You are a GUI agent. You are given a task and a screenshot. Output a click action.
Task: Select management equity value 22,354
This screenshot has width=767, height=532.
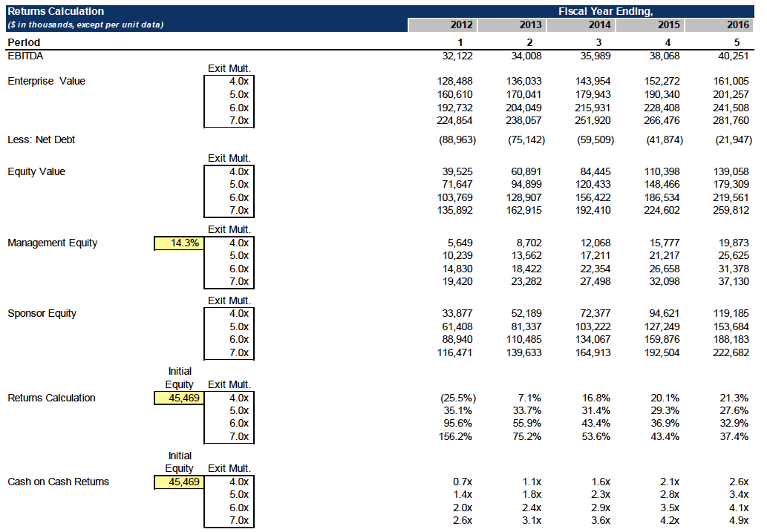coord(595,269)
